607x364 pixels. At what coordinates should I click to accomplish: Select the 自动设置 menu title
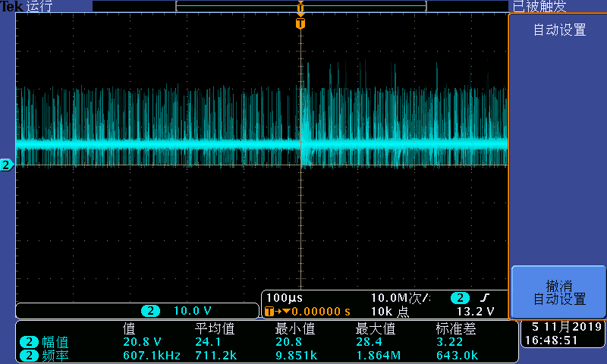coord(559,30)
